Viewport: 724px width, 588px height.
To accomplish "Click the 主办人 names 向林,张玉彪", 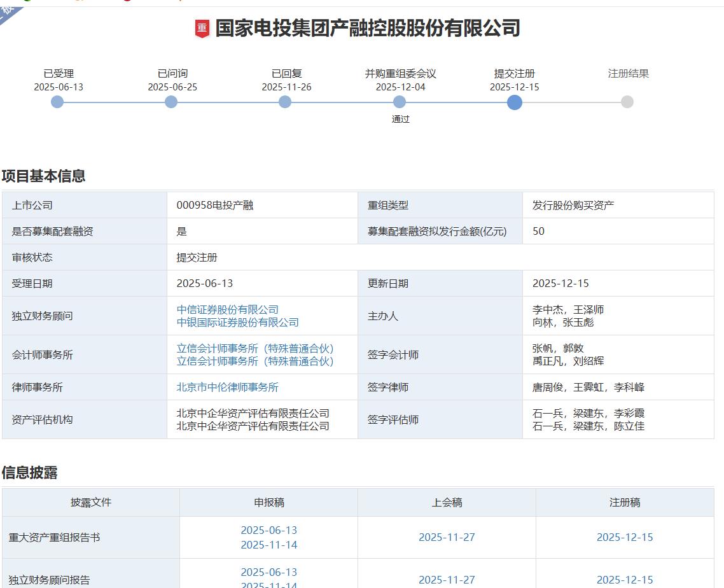I will (563, 323).
